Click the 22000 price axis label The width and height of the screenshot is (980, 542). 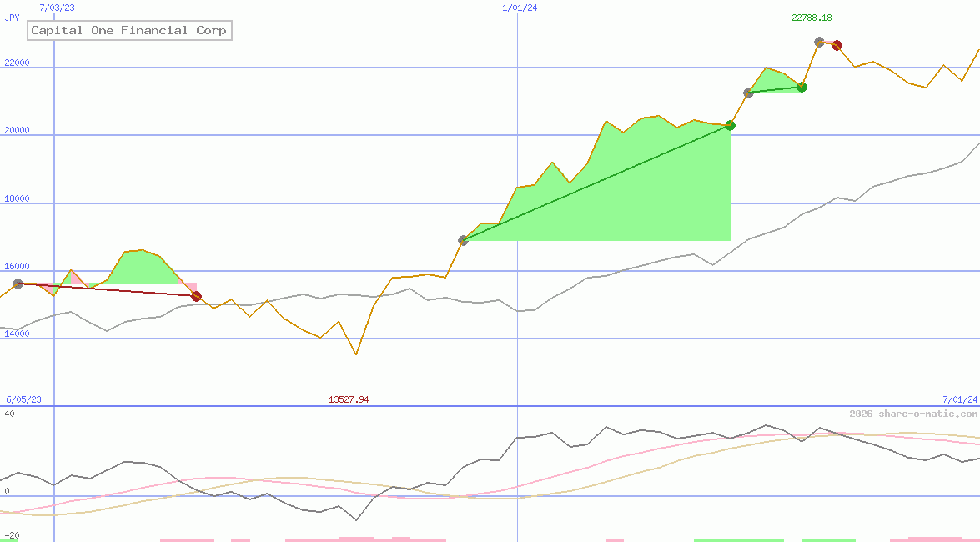(17, 63)
